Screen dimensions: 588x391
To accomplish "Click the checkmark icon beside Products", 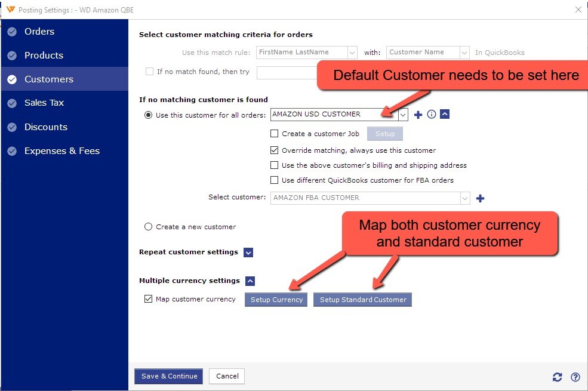I will coord(12,56).
